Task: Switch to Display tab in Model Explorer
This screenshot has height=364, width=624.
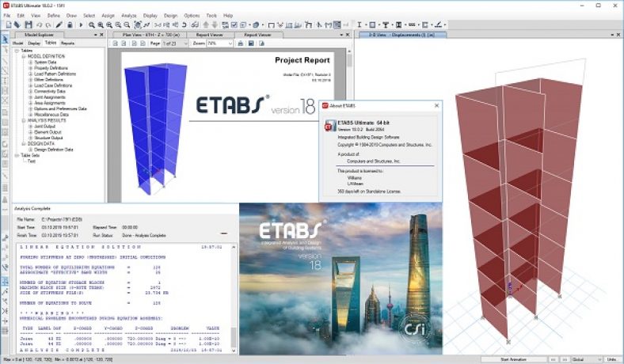Action: point(34,43)
